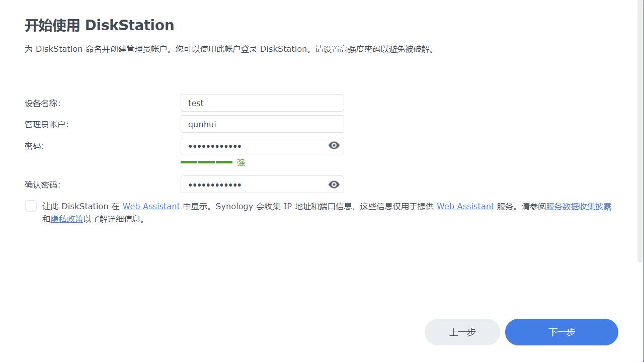The width and height of the screenshot is (644, 362).
Task: Click the 管理员帐户 field showing qunhui
Action: [x=262, y=124]
